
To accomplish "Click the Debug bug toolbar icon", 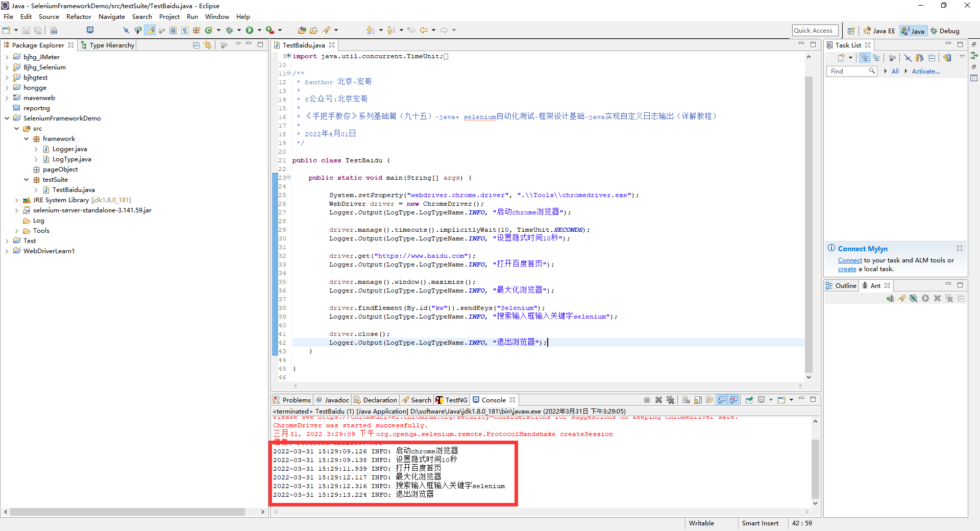I will 230,31.
